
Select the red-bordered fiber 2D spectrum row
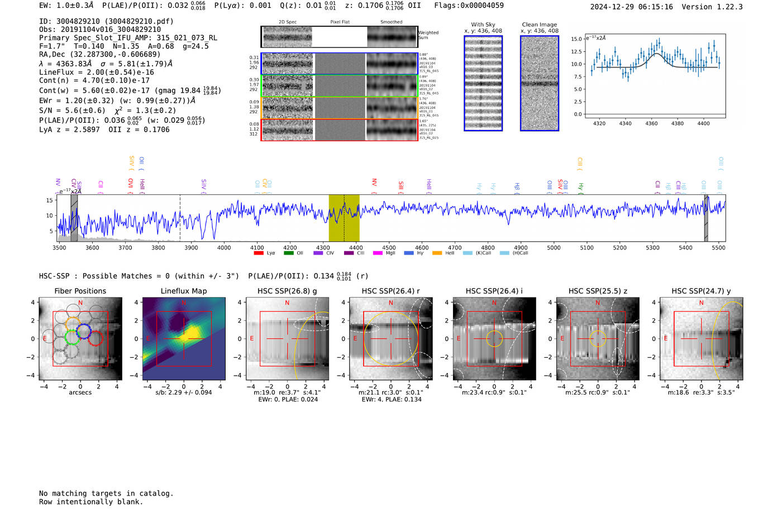tap(339, 130)
